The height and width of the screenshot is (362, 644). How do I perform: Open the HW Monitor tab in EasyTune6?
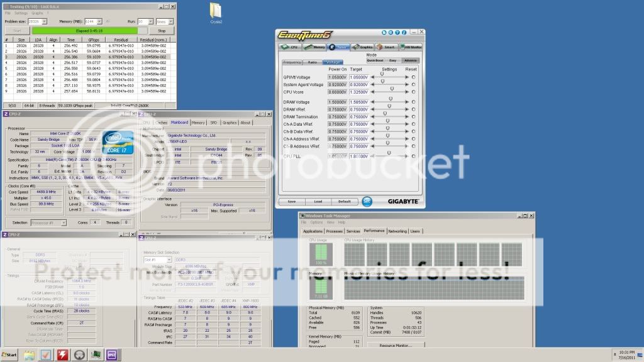tap(411, 47)
